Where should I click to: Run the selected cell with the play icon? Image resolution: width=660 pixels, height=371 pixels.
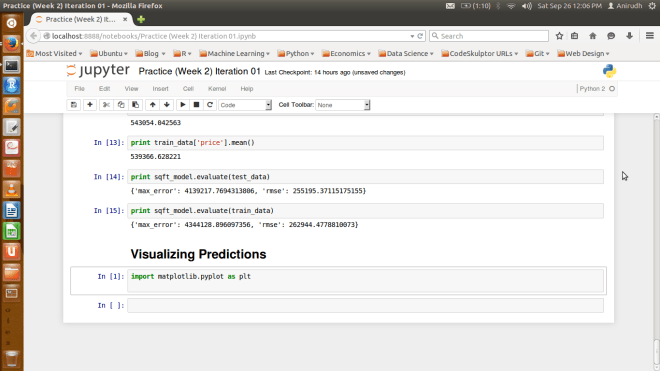[183, 105]
